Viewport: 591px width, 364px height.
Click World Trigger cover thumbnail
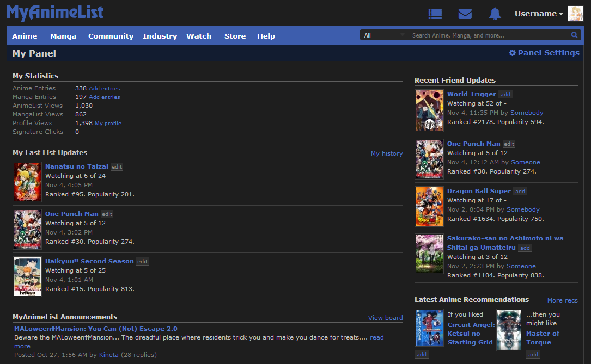[429, 110]
